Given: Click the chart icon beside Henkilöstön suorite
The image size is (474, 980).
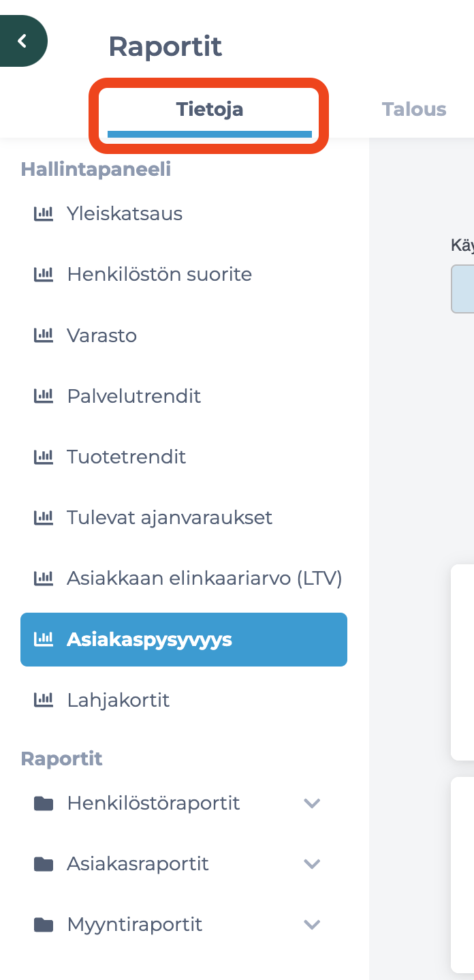Looking at the screenshot, I should click(44, 275).
